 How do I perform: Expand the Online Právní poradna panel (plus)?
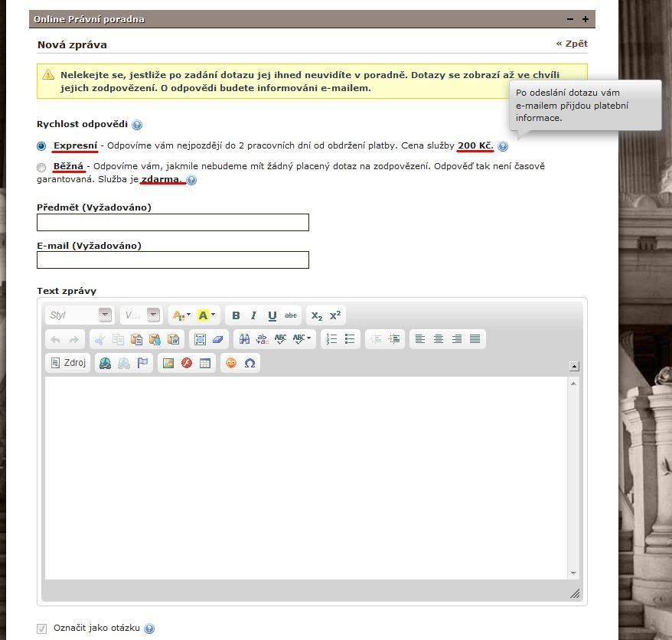pos(586,19)
